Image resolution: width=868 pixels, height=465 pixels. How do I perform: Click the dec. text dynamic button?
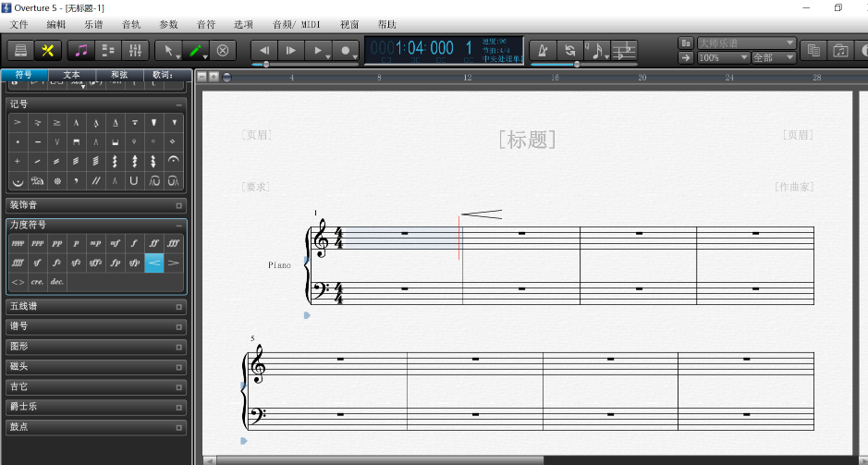[57, 281]
